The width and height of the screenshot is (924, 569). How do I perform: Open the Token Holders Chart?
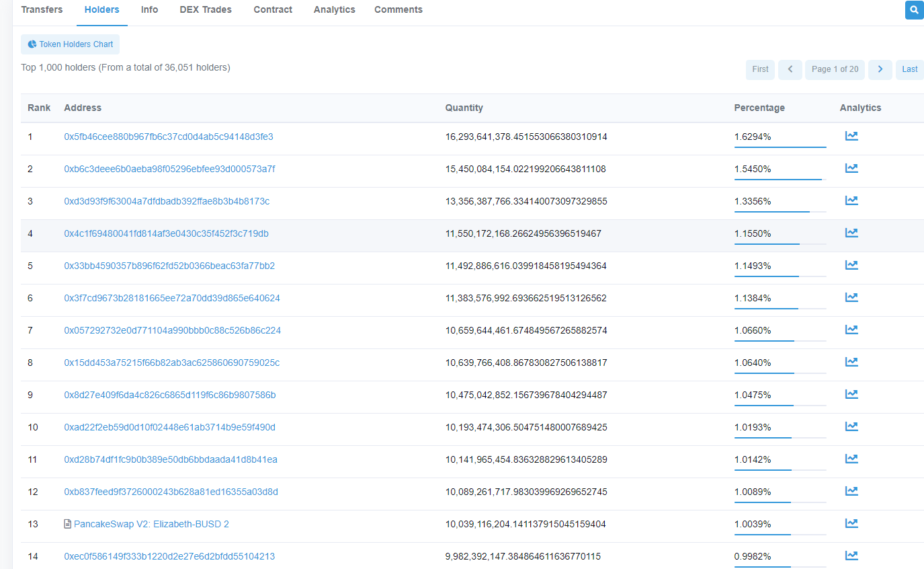71,44
